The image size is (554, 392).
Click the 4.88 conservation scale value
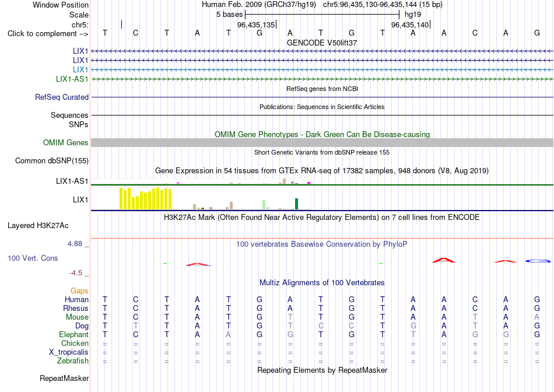[75, 244]
